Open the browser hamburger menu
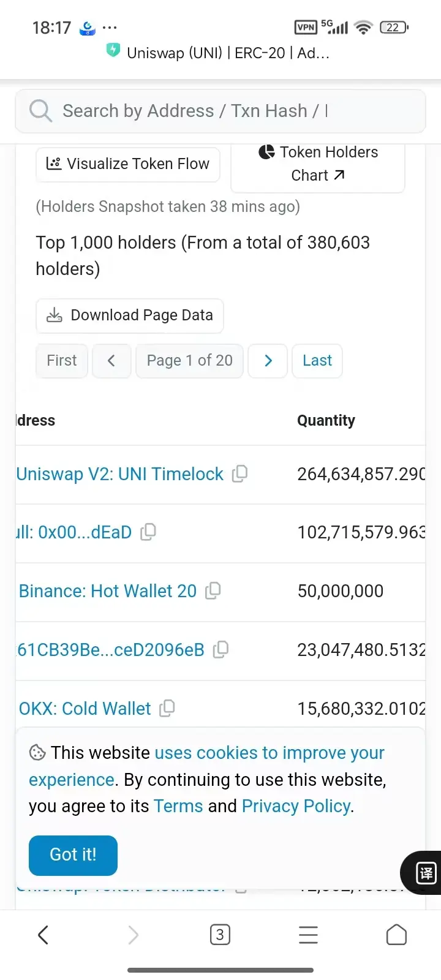The image size is (441, 980). (308, 935)
